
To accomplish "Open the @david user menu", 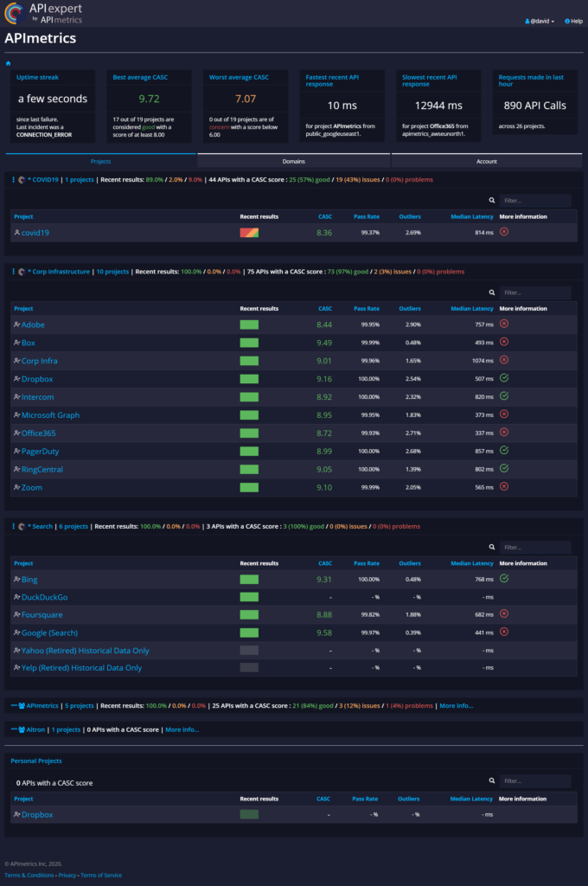I will (540, 21).
